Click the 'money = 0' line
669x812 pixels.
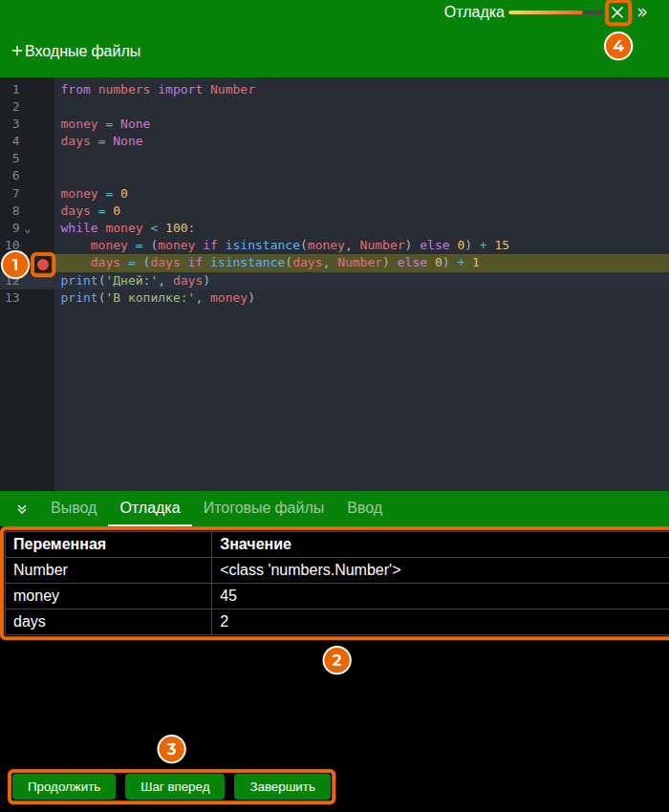94,194
